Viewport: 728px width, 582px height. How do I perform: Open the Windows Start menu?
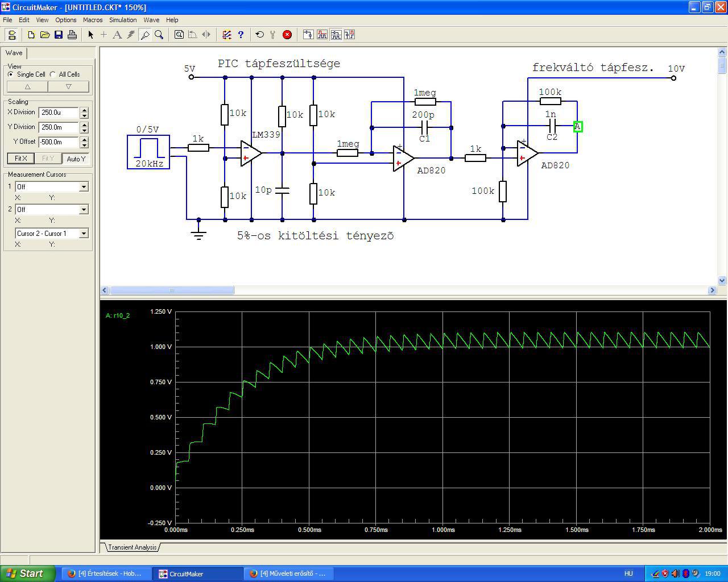28,573
